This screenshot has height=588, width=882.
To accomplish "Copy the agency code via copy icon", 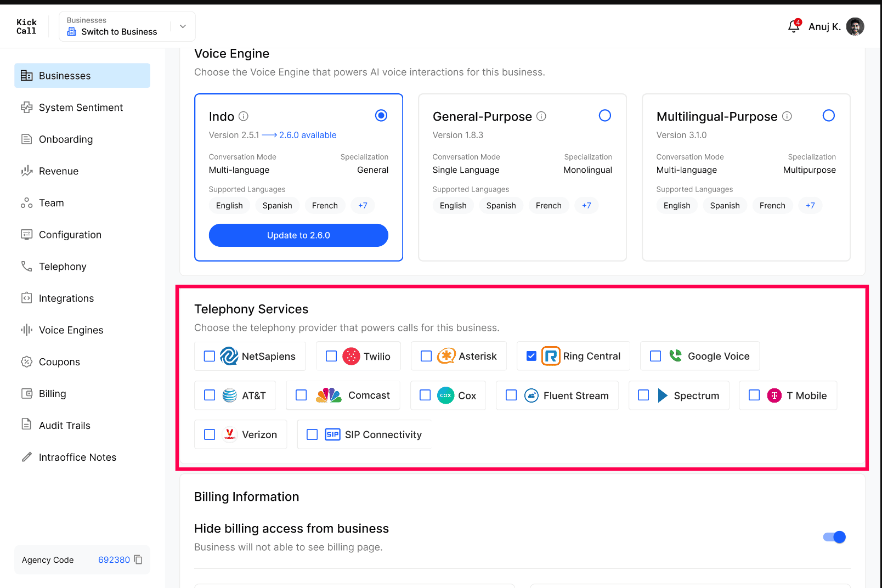I will click(x=138, y=559).
